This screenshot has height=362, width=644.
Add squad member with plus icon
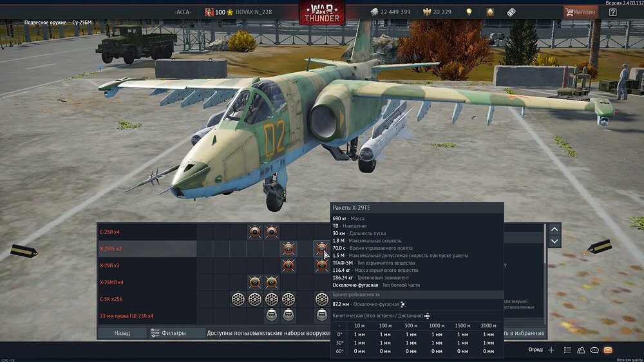[x=551, y=350]
